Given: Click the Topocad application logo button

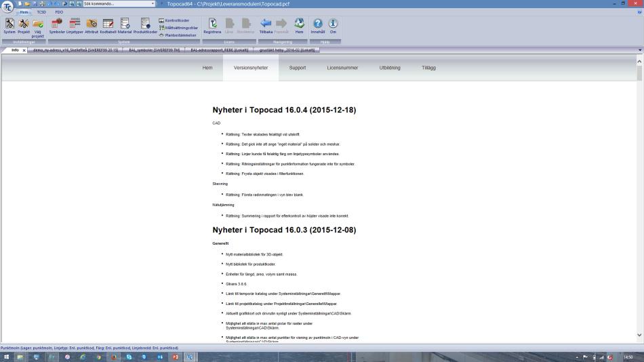Looking at the screenshot, I should (7, 7).
